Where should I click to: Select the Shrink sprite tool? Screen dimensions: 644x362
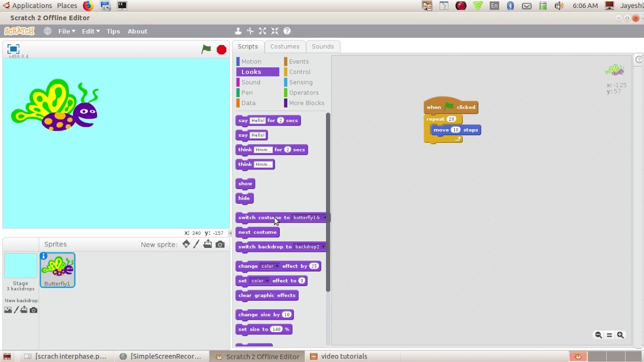pyautogui.click(x=275, y=31)
